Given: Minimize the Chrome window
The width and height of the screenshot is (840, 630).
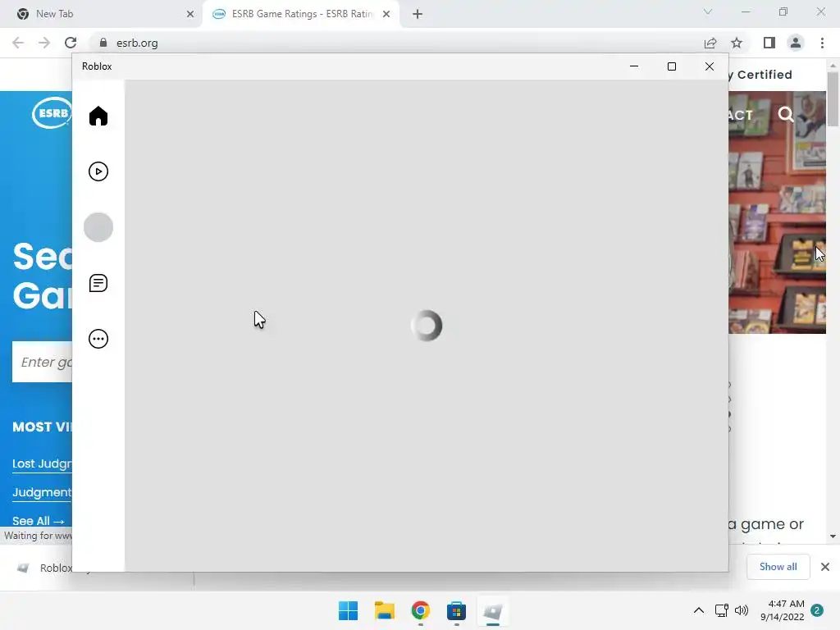Looking at the screenshot, I should pos(746,11).
